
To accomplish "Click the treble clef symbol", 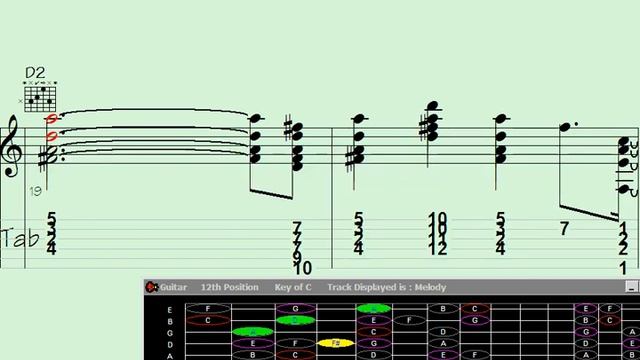I will [x=11, y=146].
